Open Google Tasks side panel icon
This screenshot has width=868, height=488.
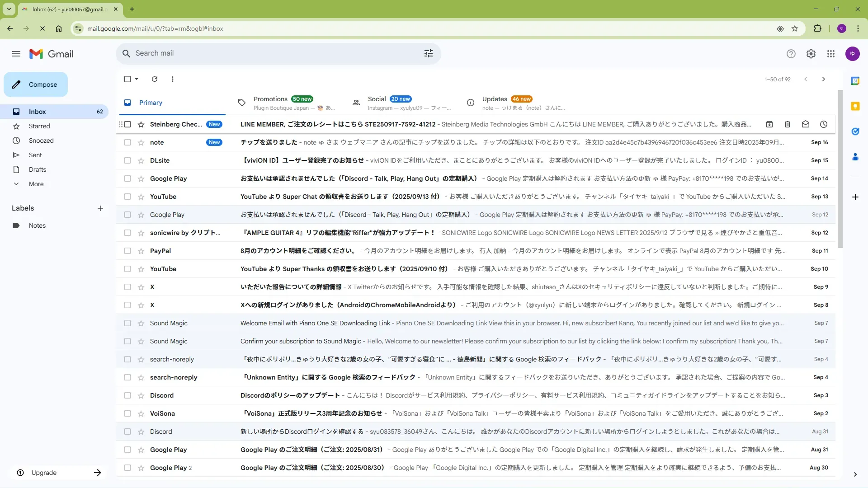tap(855, 131)
